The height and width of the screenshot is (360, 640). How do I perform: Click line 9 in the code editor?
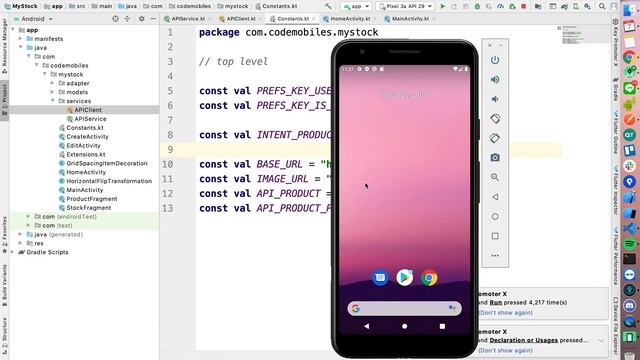tap(361, 149)
